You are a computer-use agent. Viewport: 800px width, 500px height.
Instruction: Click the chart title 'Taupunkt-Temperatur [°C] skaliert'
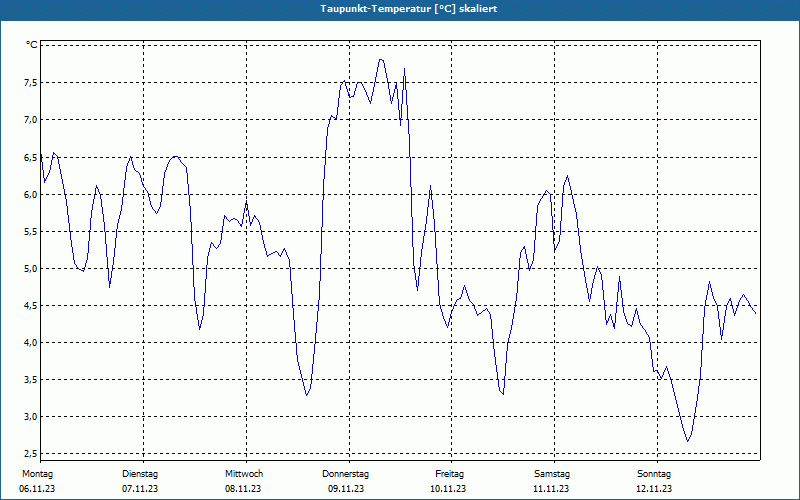point(409,9)
